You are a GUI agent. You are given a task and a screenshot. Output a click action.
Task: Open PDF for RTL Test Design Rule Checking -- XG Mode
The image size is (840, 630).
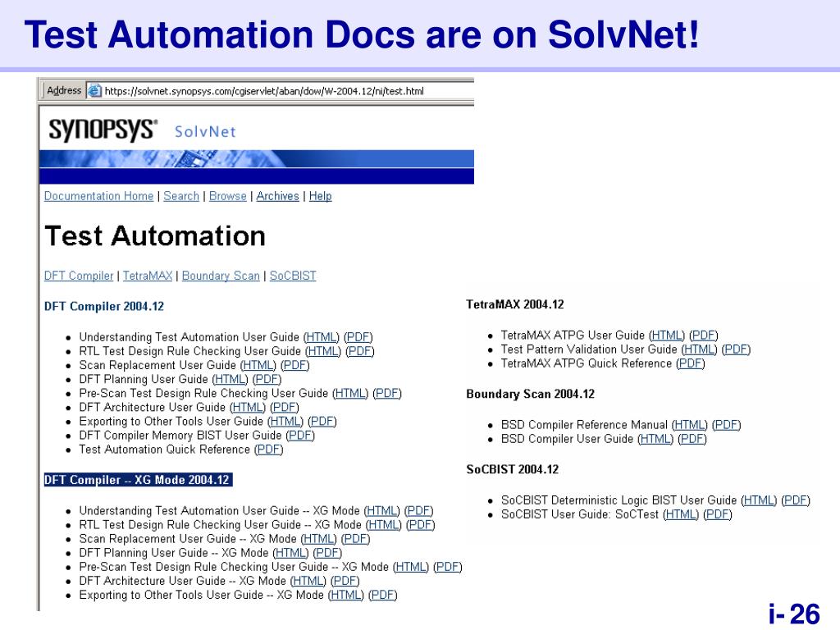(x=421, y=524)
